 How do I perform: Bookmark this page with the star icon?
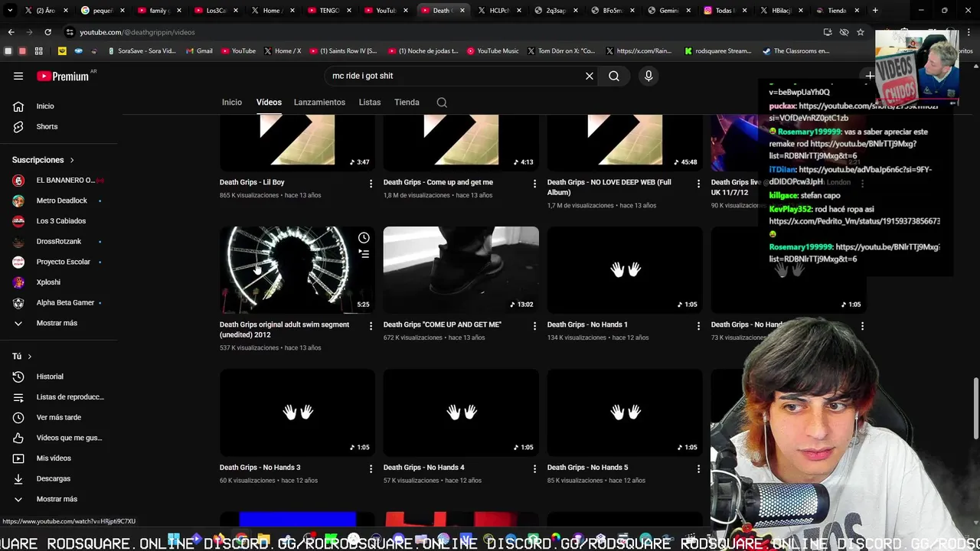[x=861, y=32]
